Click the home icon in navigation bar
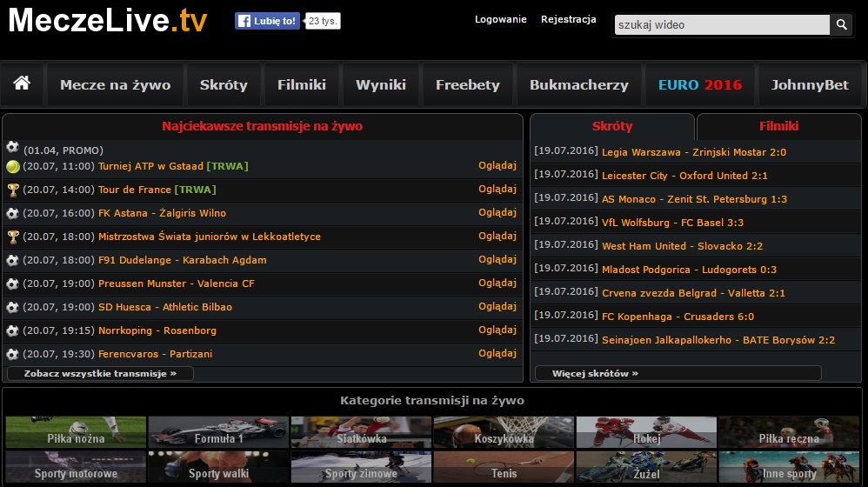Screen dimensions: 868x487 (22, 83)
